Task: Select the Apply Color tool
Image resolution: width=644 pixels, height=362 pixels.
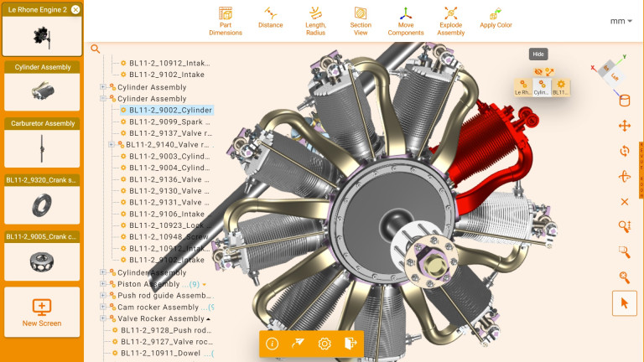Action: click(x=496, y=18)
